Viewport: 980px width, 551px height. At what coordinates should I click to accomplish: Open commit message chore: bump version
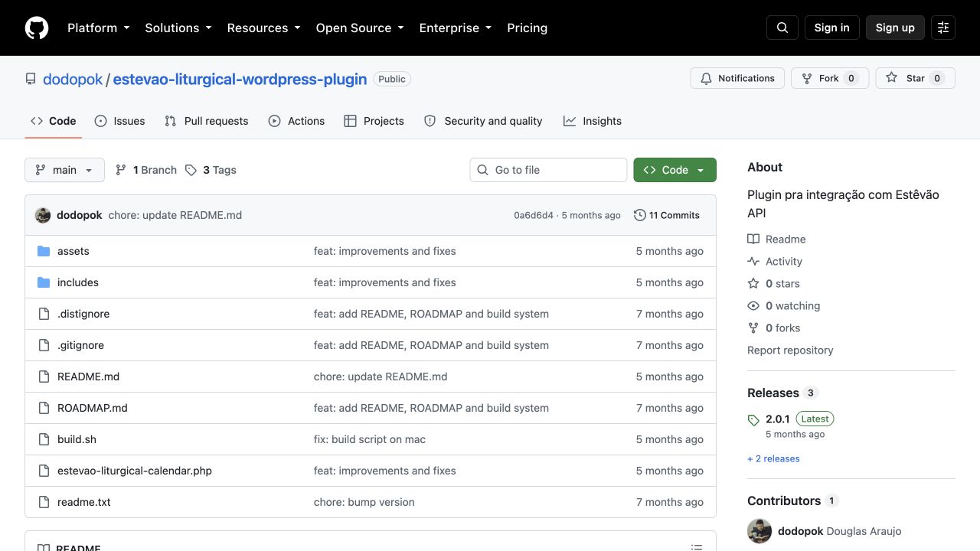pos(364,502)
